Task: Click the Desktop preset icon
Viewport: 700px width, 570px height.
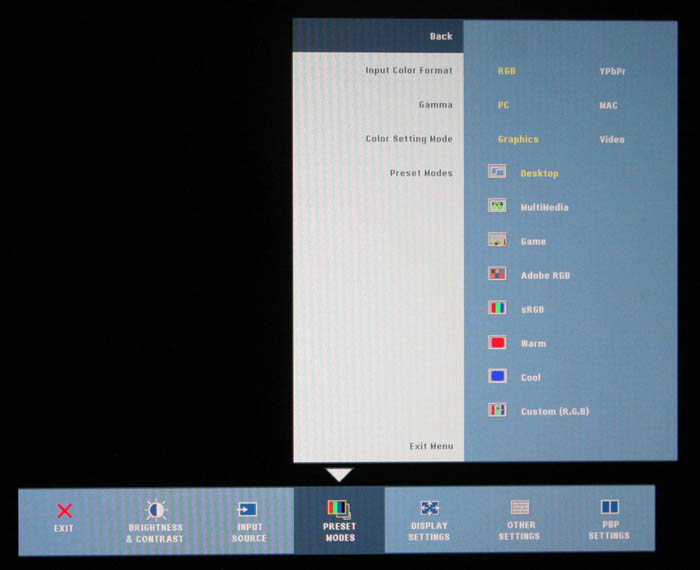Action: [497, 171]
